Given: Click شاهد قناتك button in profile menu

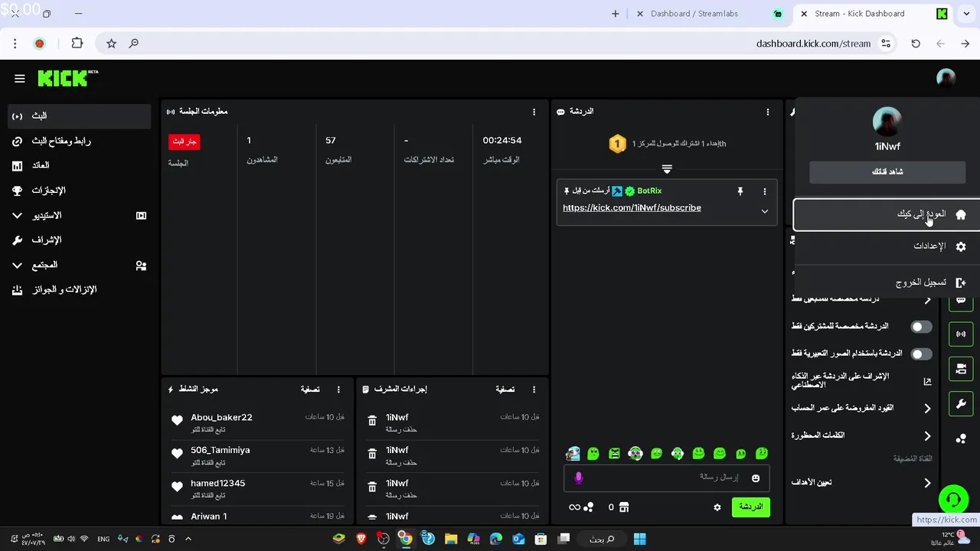Looking at the screenshot, I should point(887,171).
